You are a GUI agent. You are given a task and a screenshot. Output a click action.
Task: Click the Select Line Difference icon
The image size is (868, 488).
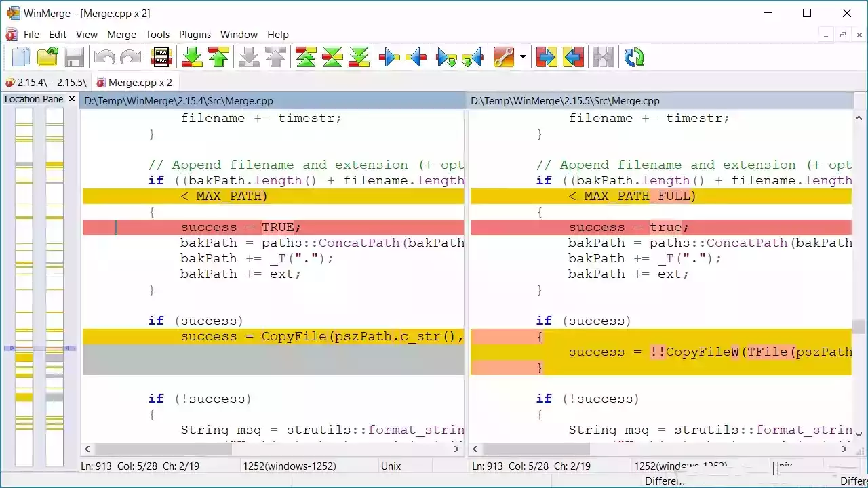pyautogui.click(x=162, y=57)
